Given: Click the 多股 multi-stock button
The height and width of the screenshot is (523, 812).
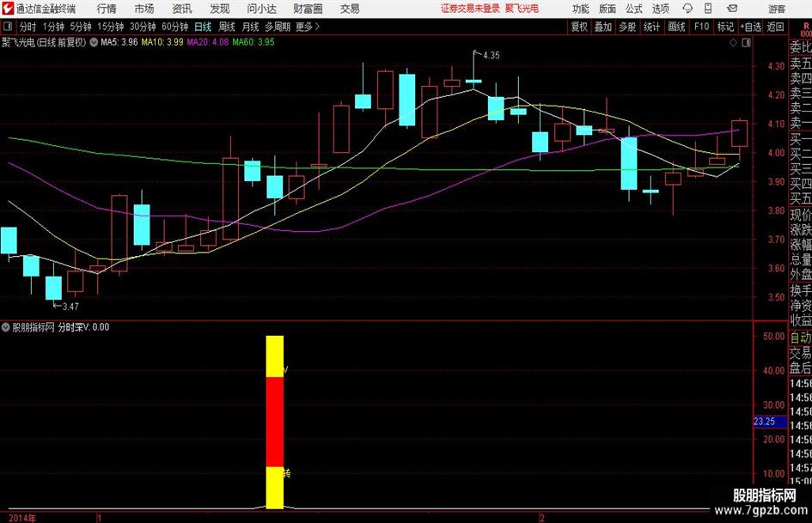Looking at the screenshot, I should tap(627, 27).
